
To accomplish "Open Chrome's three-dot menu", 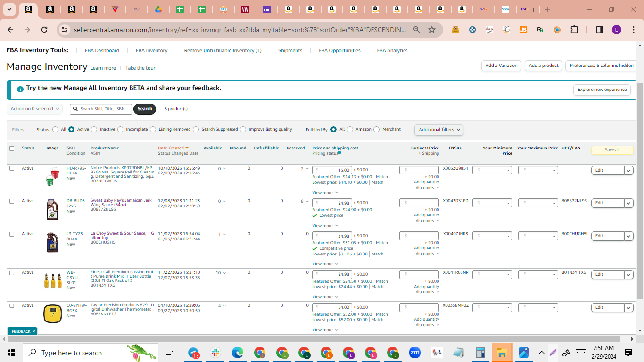I will [x=634, y=30].
